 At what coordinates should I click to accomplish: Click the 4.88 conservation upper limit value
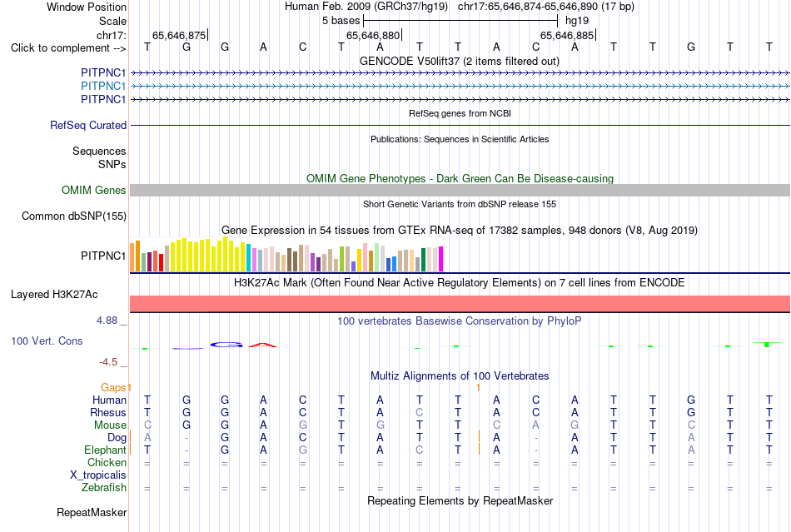[107, 321]
